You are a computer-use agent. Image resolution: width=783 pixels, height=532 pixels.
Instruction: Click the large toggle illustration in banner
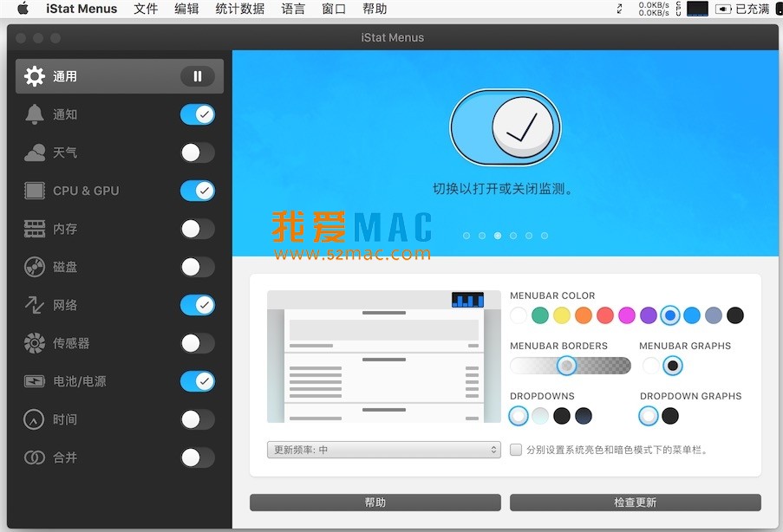click(506, 127)
